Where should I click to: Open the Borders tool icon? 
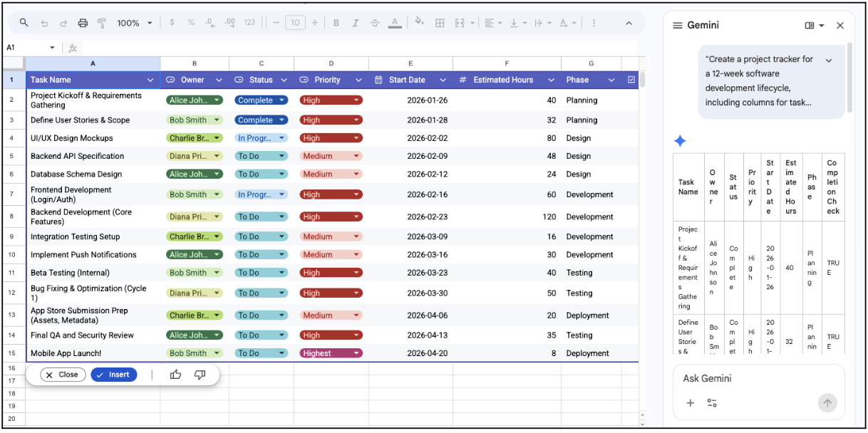[440, 22]
